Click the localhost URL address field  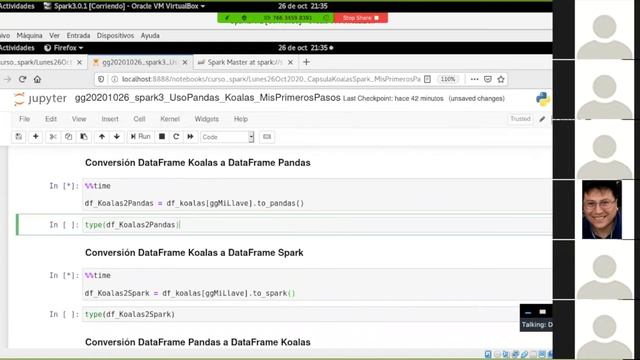271,79
